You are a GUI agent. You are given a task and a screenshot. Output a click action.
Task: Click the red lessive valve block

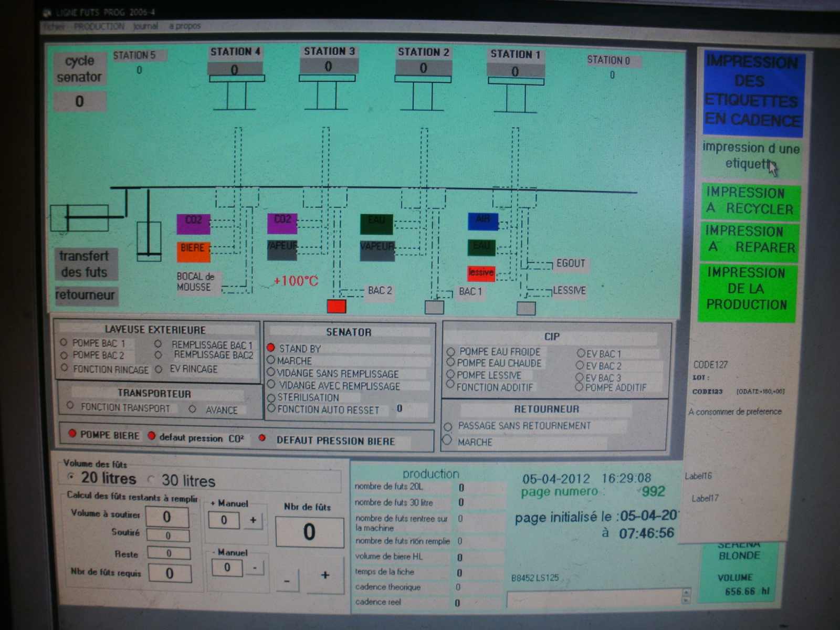pyautogui.click(x=481, y=273)
